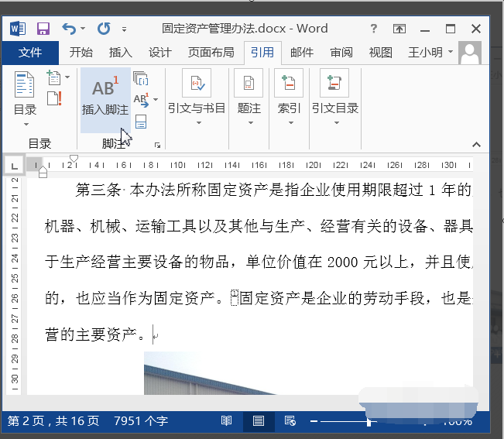Open the 引文目录 table of authorities menu

point(335,98)
